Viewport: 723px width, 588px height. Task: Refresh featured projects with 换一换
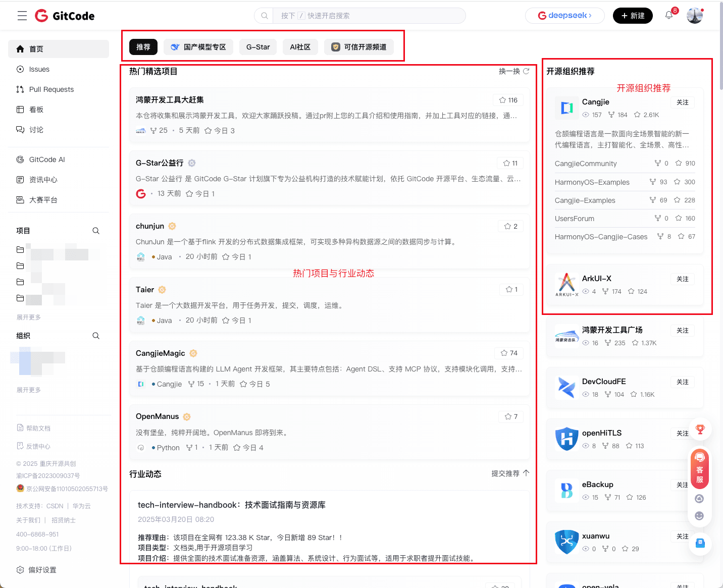coord(514,71)
